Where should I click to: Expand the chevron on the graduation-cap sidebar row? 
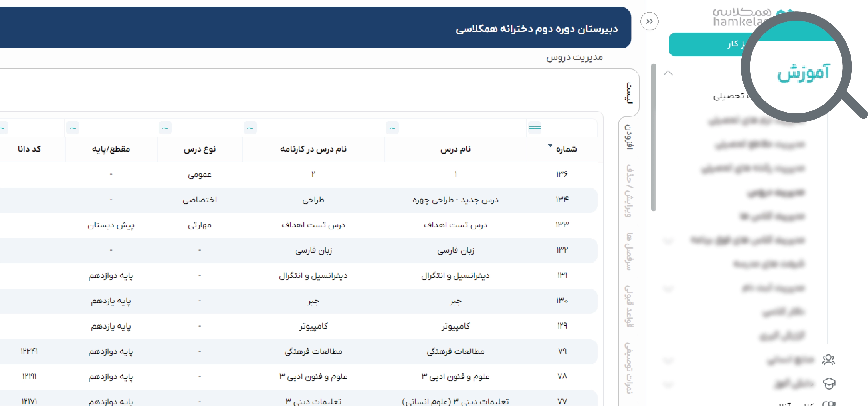668,384
